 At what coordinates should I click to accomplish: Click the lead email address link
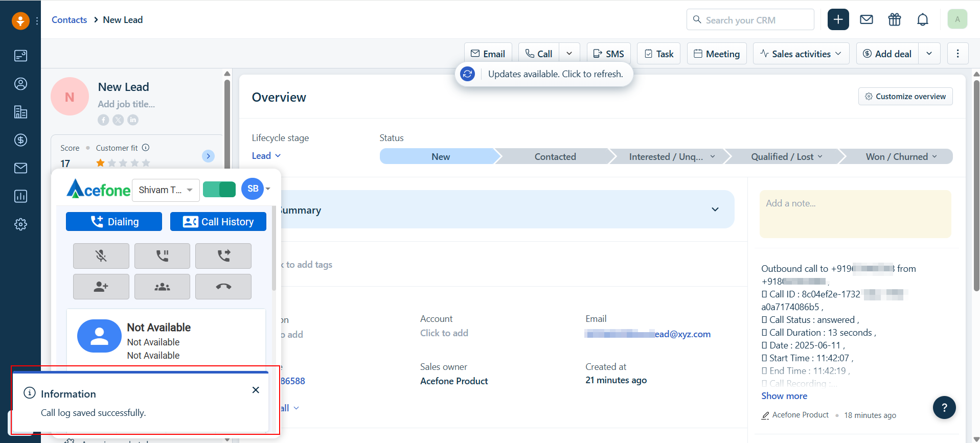[648, 334]
